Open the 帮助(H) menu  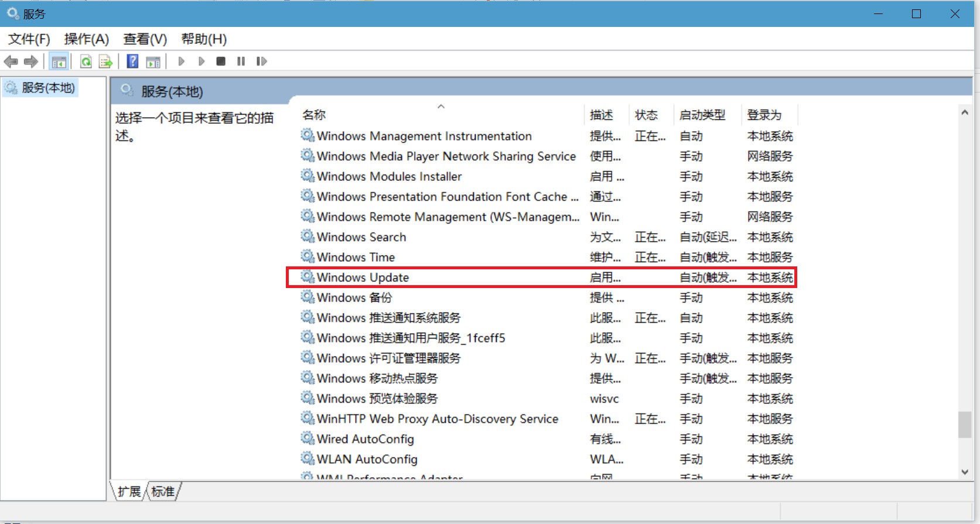tap(204, 39)
